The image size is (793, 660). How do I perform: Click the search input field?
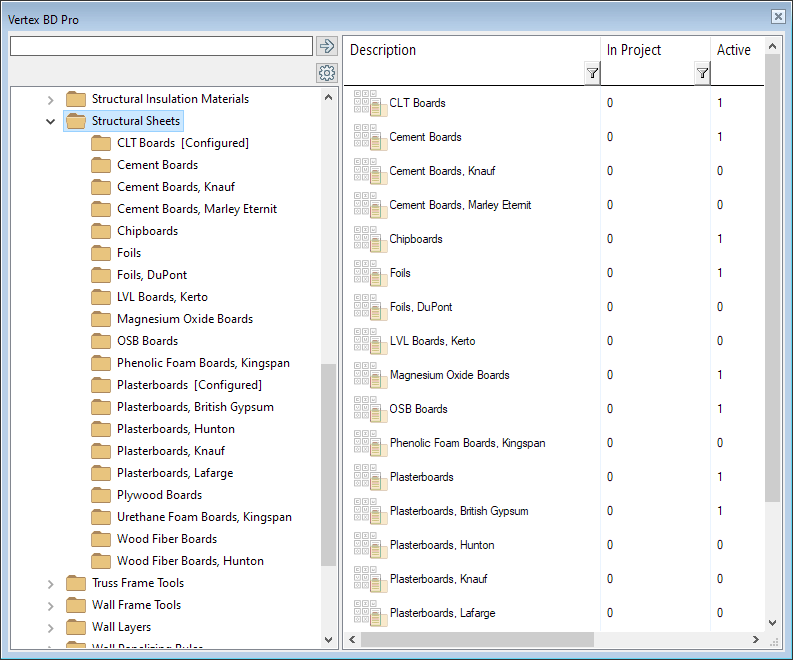click(161, 46)
